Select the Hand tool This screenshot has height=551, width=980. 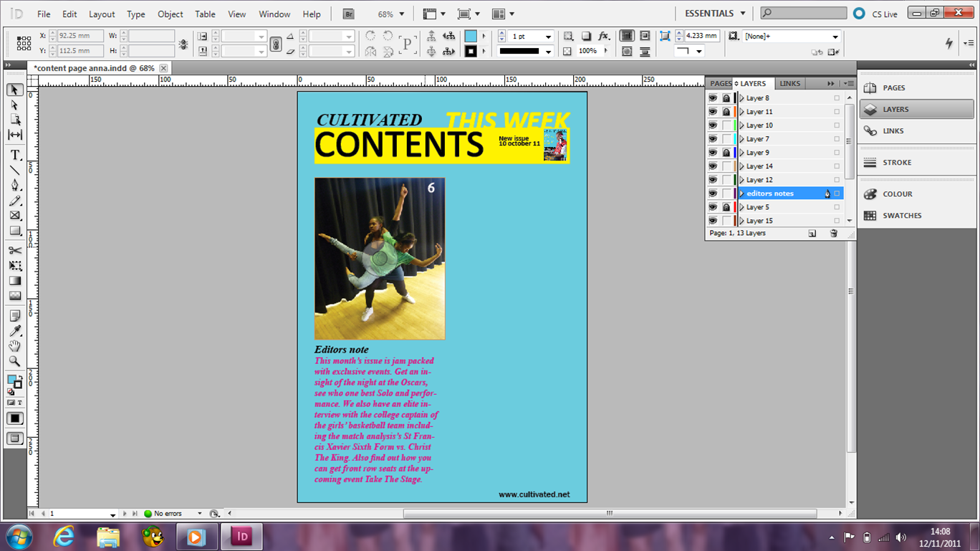pyautogui.click(x=14, y=346)
